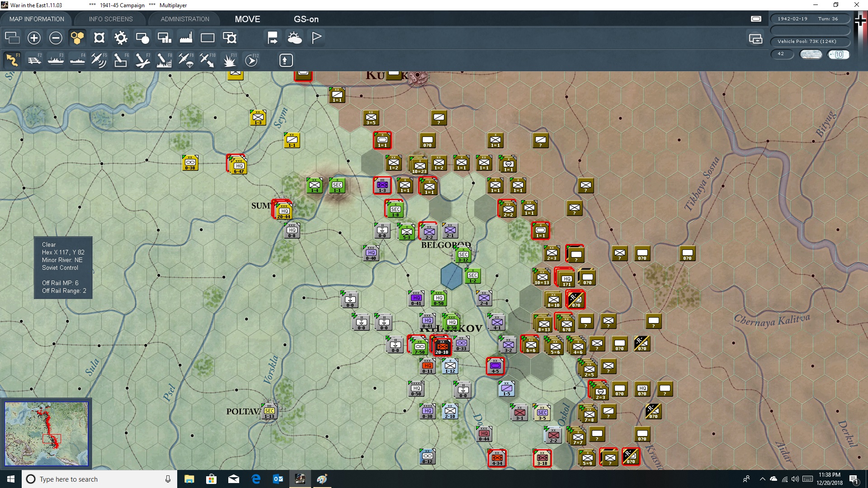The width and height of the screenshot is (868, 488).
Task: Toggle the stacked windows view icon
Action: pos(12,38)
